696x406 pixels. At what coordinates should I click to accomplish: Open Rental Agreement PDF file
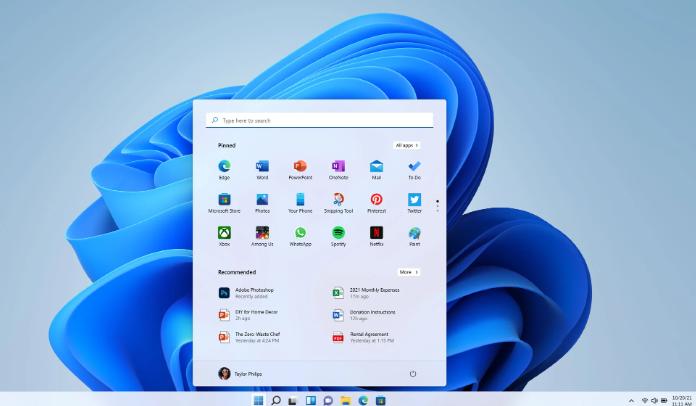click(363, 337)
